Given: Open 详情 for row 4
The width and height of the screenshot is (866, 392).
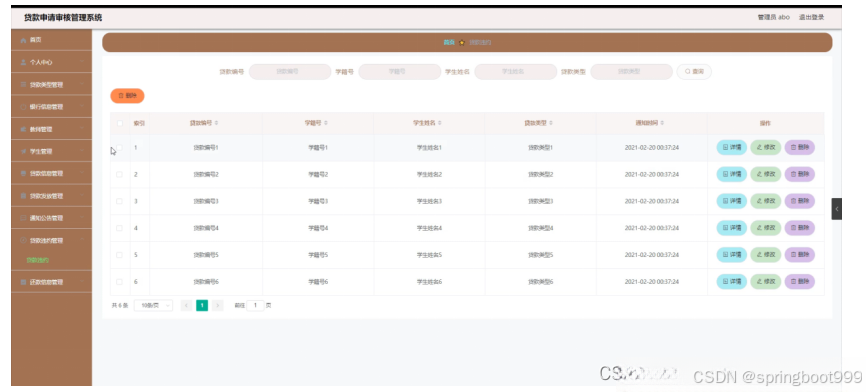Looking at the screenshot, I should coord(732,228).
